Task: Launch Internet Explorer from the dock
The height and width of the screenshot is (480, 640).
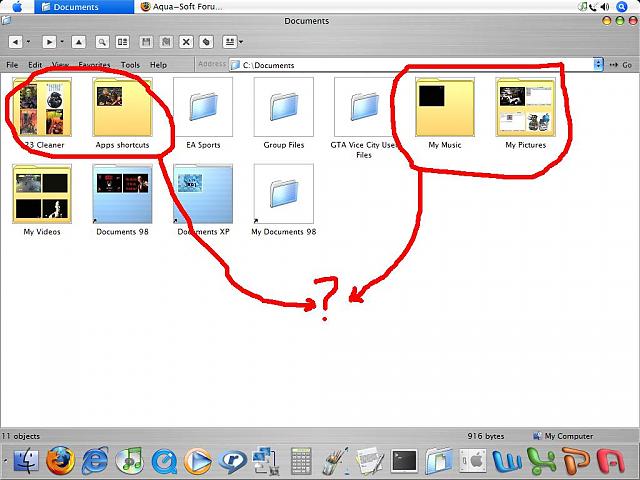Action: coord(95,461)
